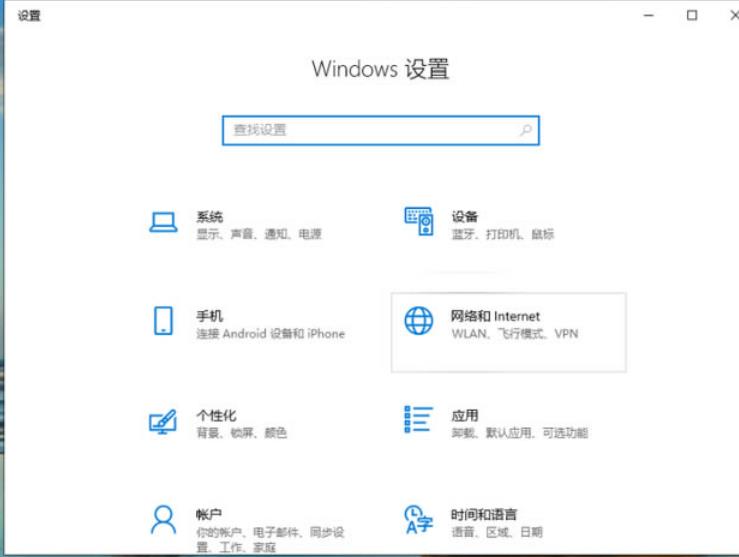Click the 显示、声音、通知、电源 description
The width and height of the screenshot is (739, 557).
[x=259, y=234]
